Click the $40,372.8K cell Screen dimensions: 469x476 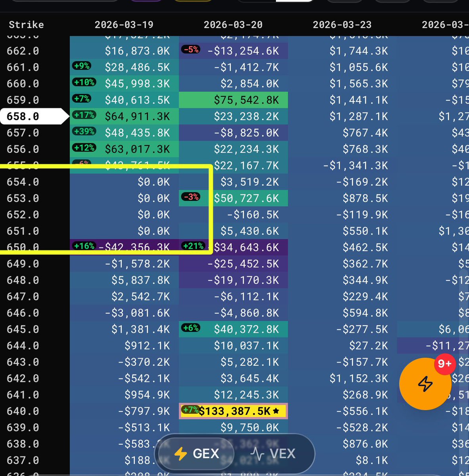234,329
